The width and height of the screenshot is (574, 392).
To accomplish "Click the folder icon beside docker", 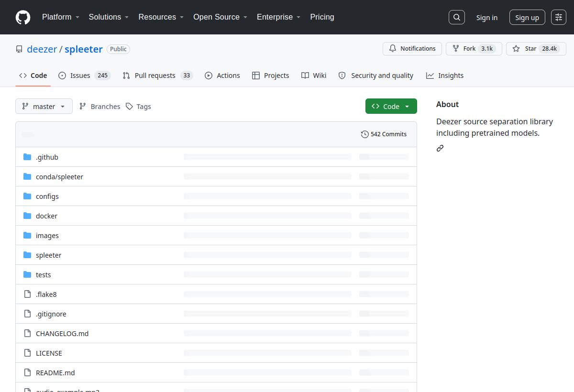I will [x=27, y=216].
